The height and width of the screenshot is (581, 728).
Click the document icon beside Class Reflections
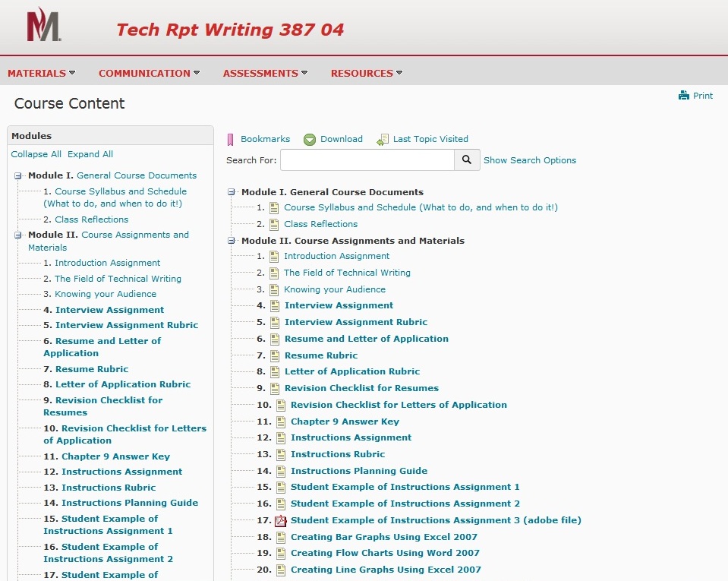(x=274, y=224)
